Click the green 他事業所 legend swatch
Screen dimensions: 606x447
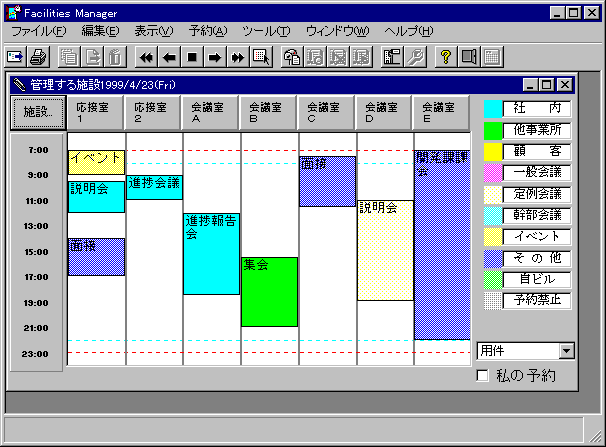tap(493, 130)
